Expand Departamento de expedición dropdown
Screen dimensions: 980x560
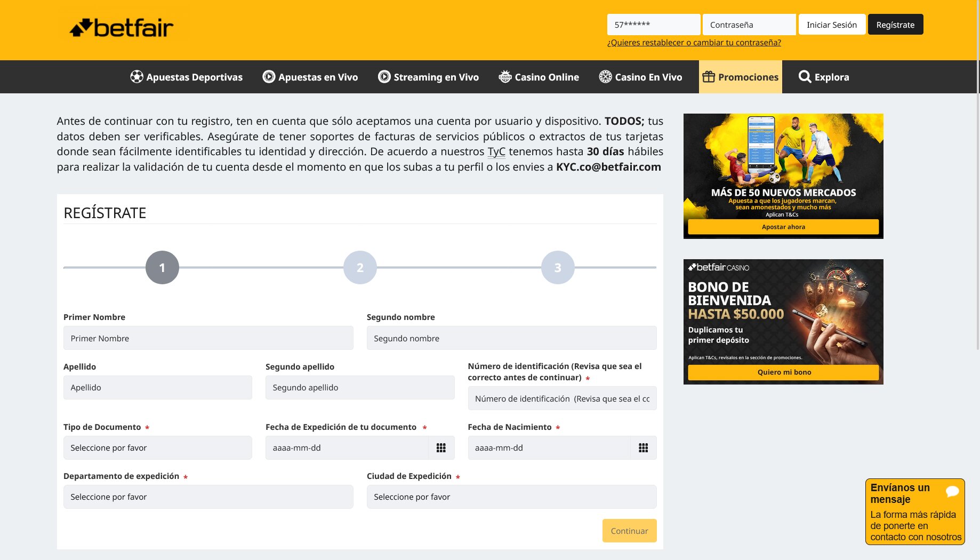[208, 497]
